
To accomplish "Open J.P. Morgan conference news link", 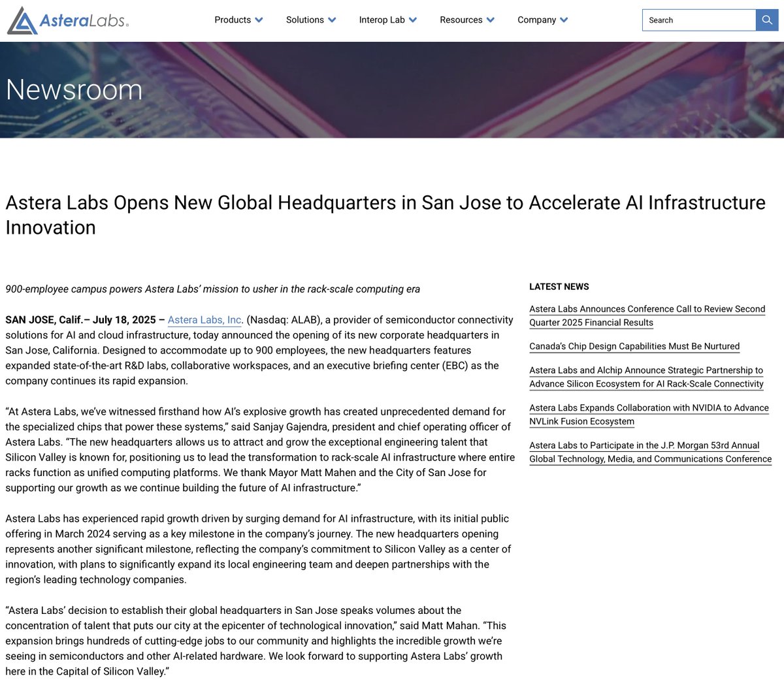I will (650, 452).
